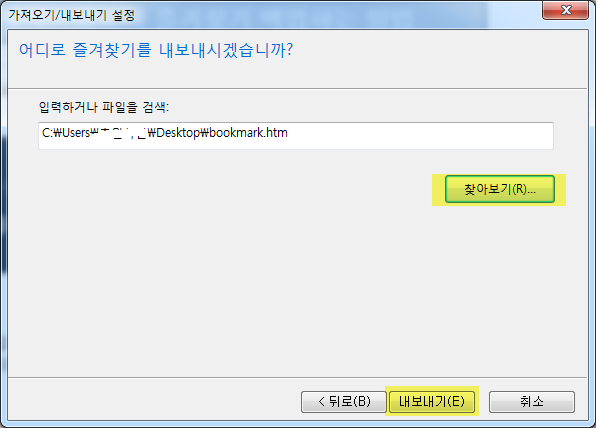Click the 찾아보기(R)... browse button
This screenshot has height=428, width=596.
tap(499, 189)
